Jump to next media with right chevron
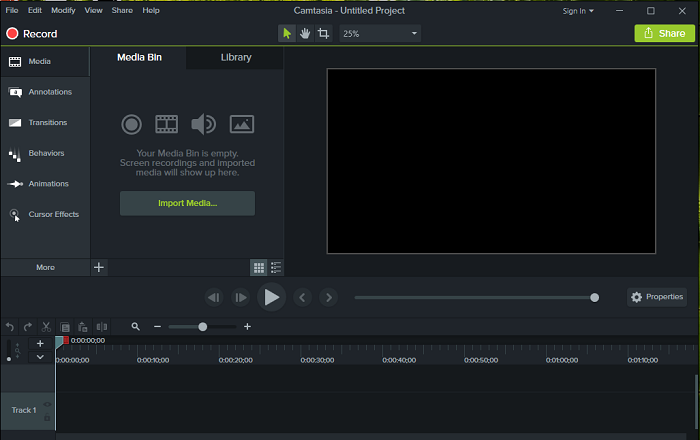Viewport: 700px width, 440px height. click(x=329, y=297)
